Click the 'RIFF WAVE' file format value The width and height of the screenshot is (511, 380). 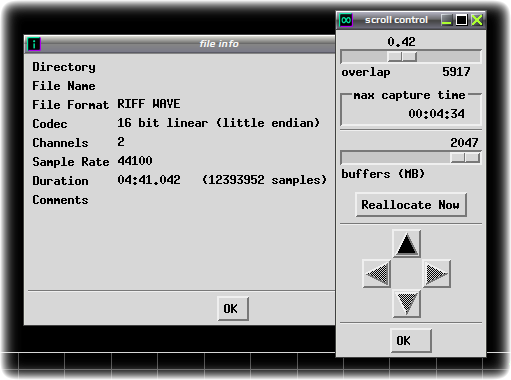(149, 104)
